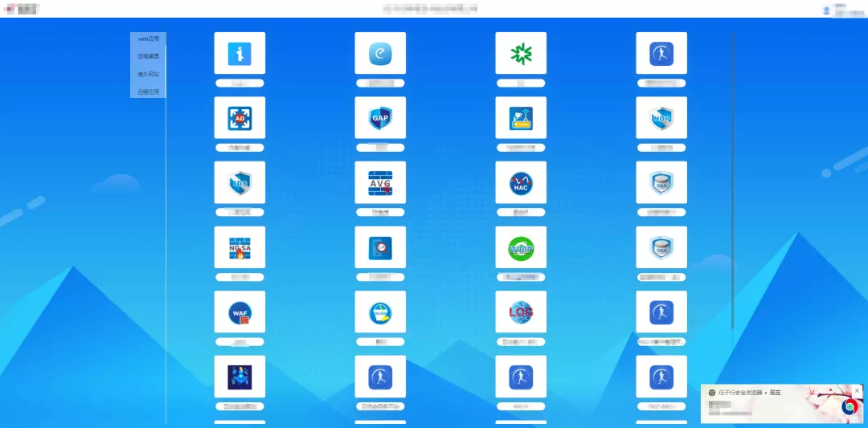Launch the NDR shield application
Screen dimensions: 868x428
[x=661, y=118]
